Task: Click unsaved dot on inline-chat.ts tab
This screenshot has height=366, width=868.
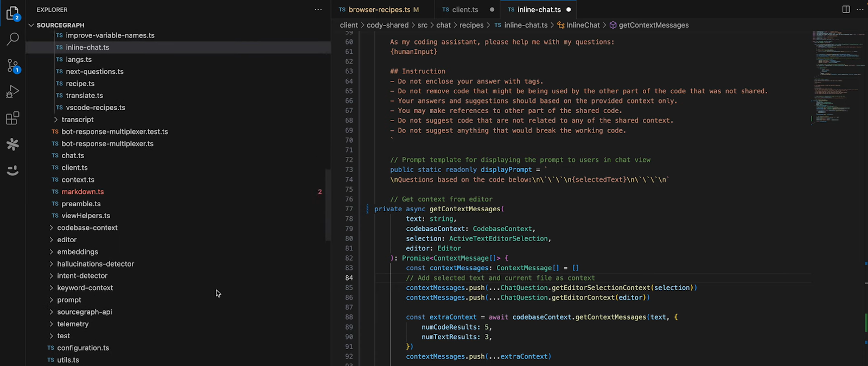Action: (569, 10)
